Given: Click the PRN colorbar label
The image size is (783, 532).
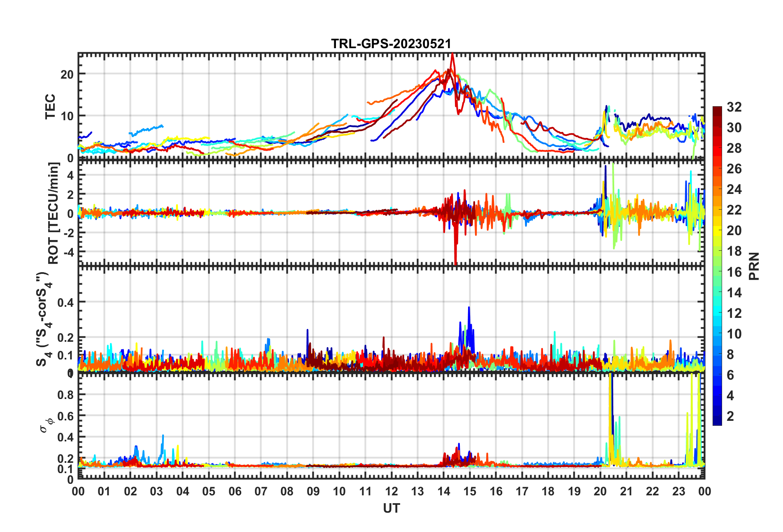Looking at the screenshot, I should pyautogui.click(x=754, y=266).
